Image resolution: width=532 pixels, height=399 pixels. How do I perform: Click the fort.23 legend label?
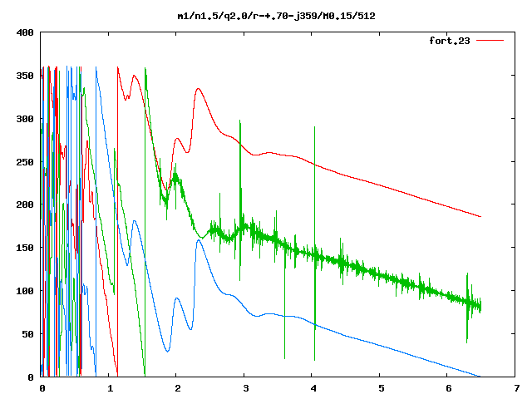(x=450, y=41)
